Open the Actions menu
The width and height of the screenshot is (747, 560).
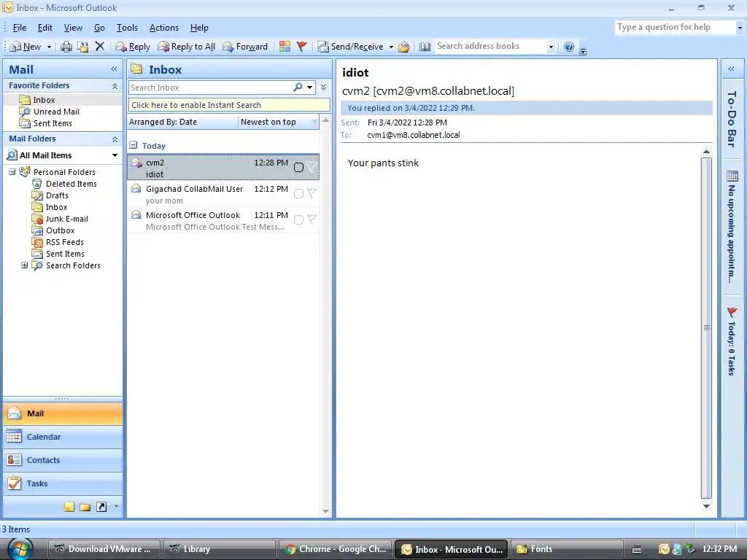point(164,28)
